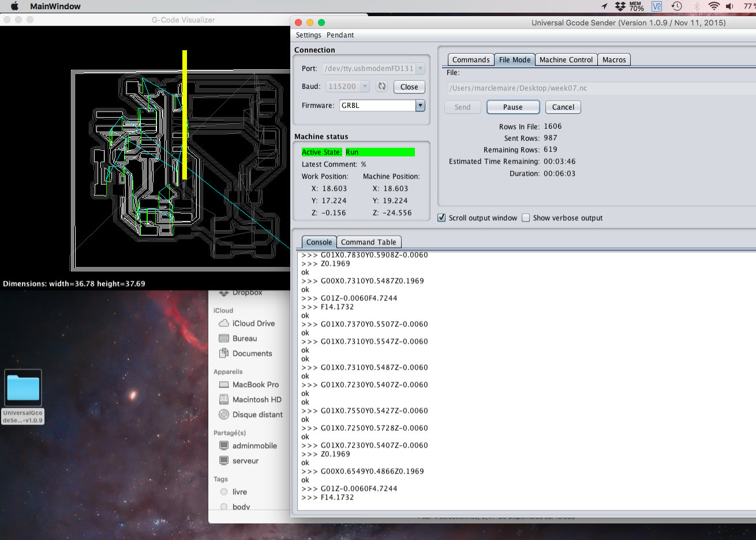
Task: Click the volume icon in menu bar
Action: (730, 6)
